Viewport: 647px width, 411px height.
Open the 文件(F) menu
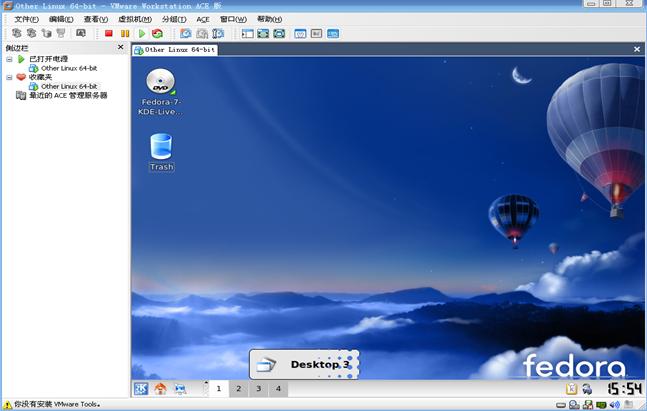26,19
